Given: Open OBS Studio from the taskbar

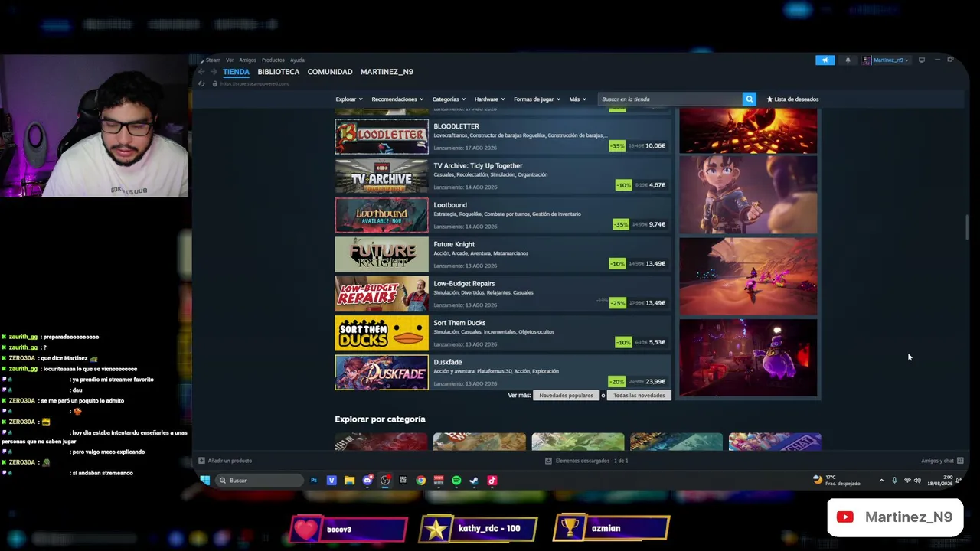Looking at the screenshot, I should point(385,481).
